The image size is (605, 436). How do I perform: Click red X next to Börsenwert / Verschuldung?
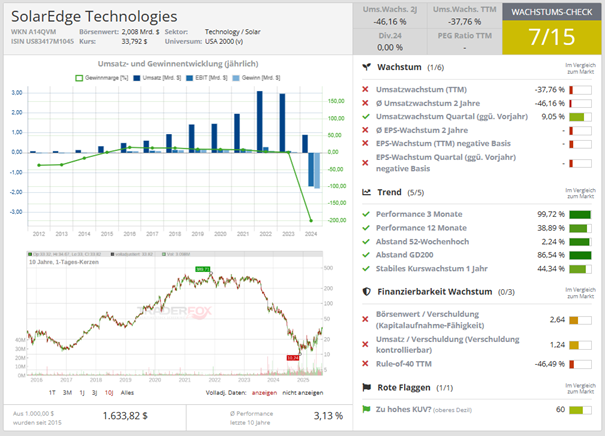pos(365,319)
